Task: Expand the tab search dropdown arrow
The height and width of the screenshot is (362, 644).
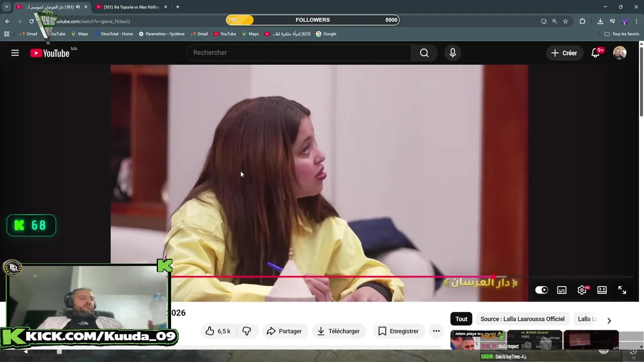Action: click(x=7, y=7)
